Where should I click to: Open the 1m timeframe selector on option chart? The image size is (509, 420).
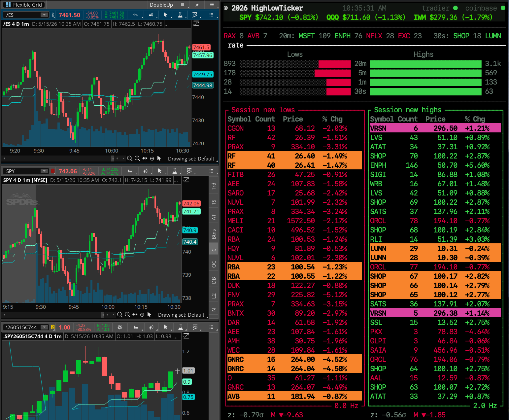coord(136,327)
